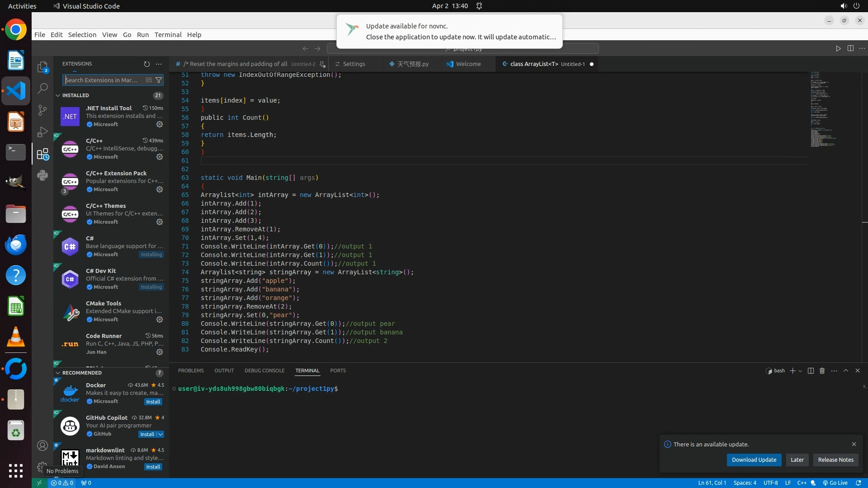Refresh the extensions list
868x488 pixels.
point(146,64)
